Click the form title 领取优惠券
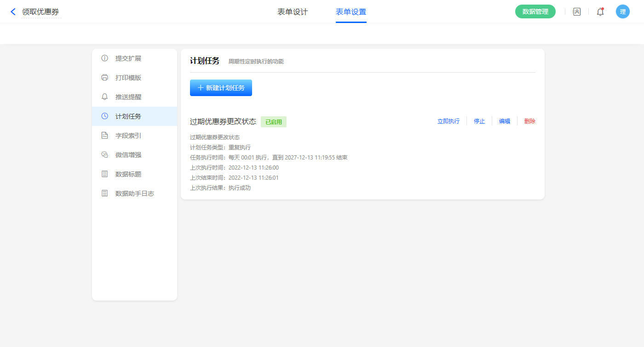The width and height of the screenshot is (644, 347). tap(40, 12)
